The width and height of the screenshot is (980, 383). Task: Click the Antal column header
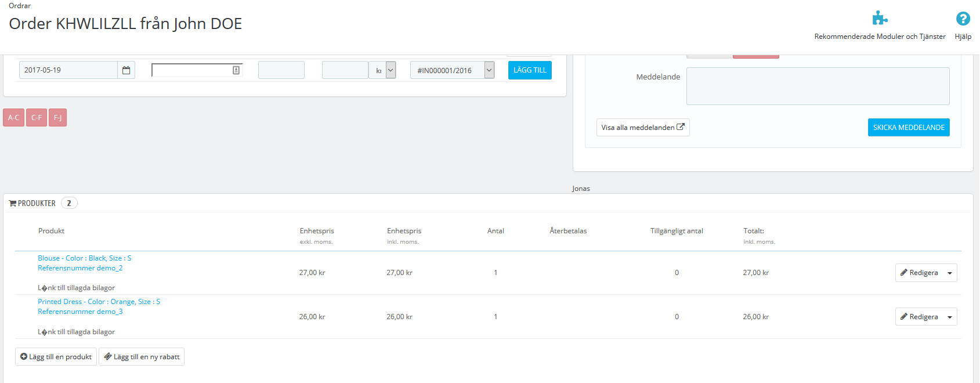coord(496,231)
